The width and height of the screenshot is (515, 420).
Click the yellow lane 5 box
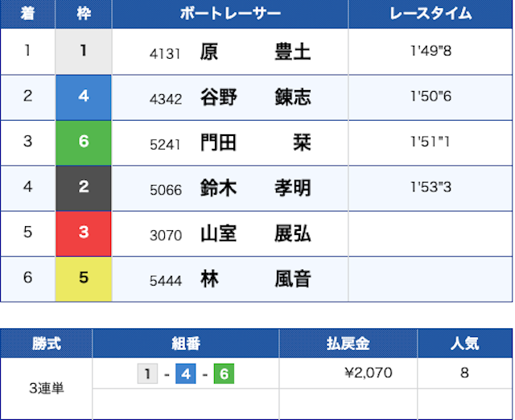(x=84, y=278)
